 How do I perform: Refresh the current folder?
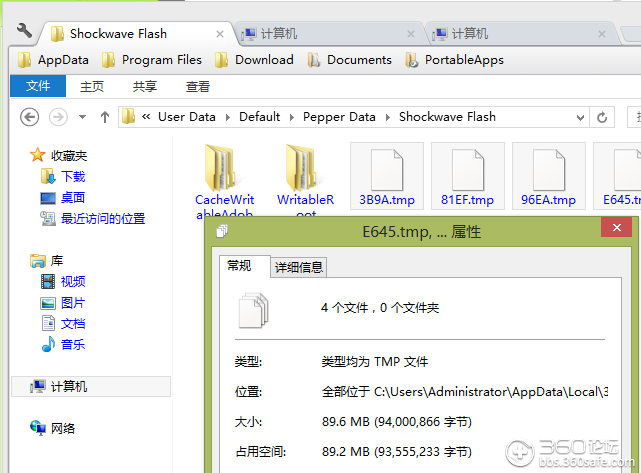click(x=602, y=118)
